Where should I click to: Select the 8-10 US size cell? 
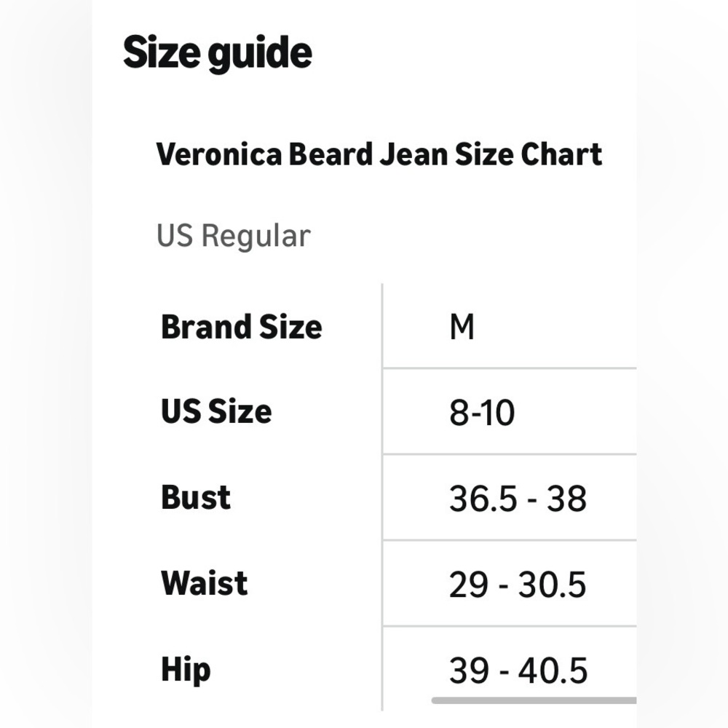click(x=482, y=412)
